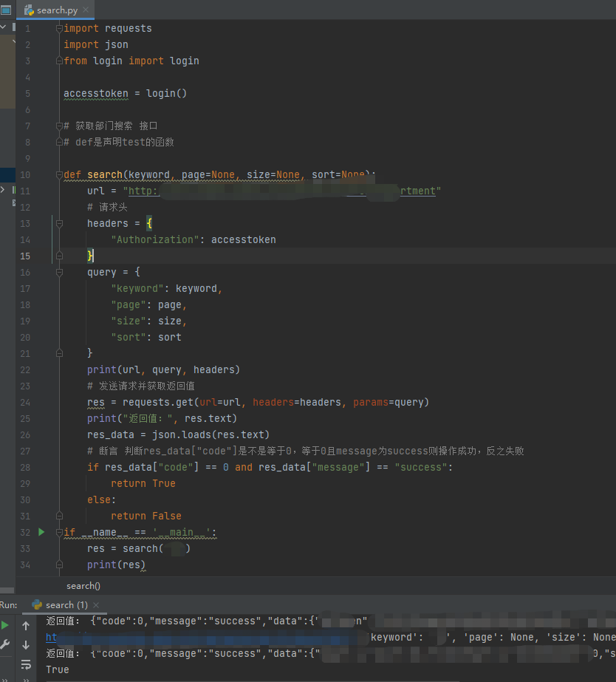616x682 pixels.
Task: Click the "Authorization" key on line 14
Action: tap(155, 239)
